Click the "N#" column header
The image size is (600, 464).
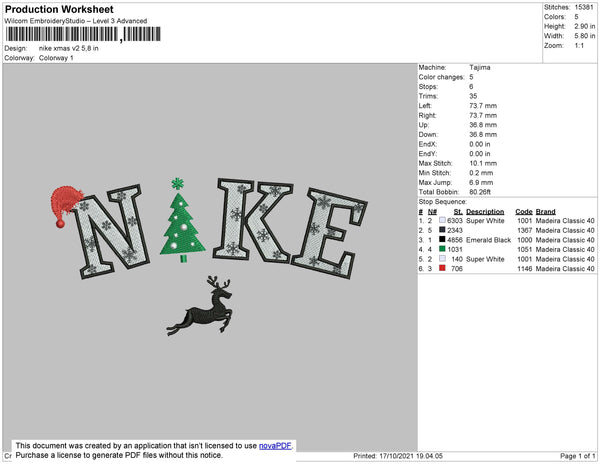click(x=432, y=212)
